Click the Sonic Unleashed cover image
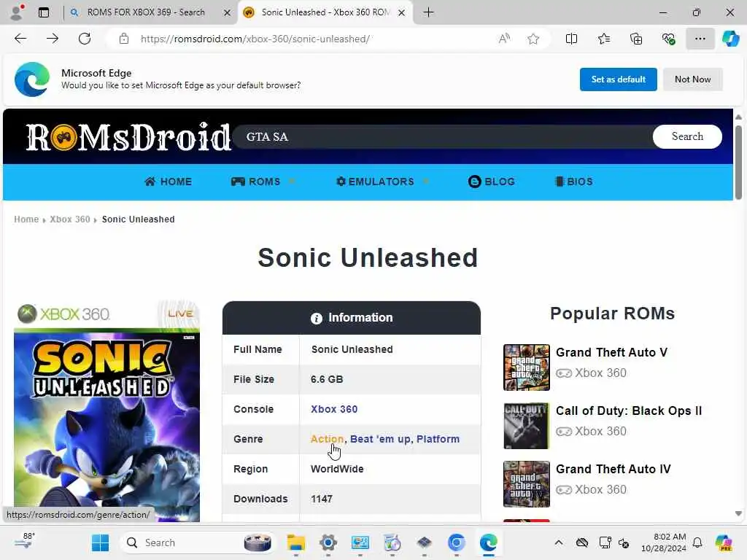Image resolution: width=747 pixels, height=560 pixels. (107, 411)
